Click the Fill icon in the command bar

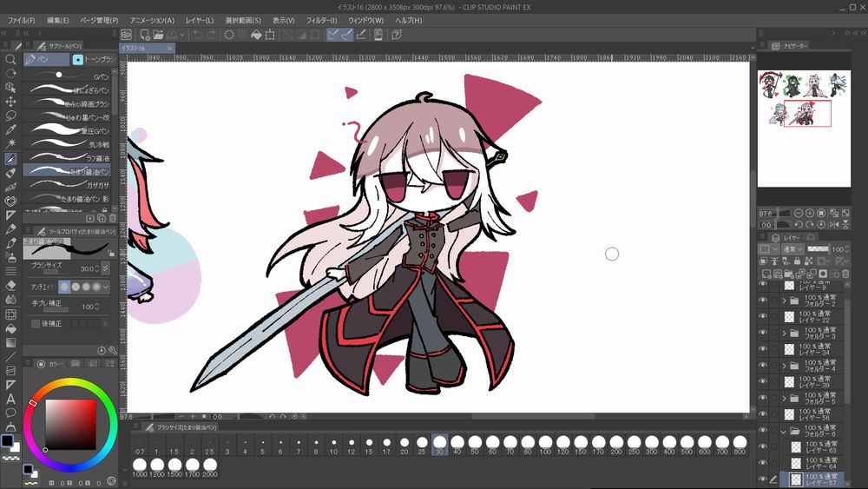256,35
